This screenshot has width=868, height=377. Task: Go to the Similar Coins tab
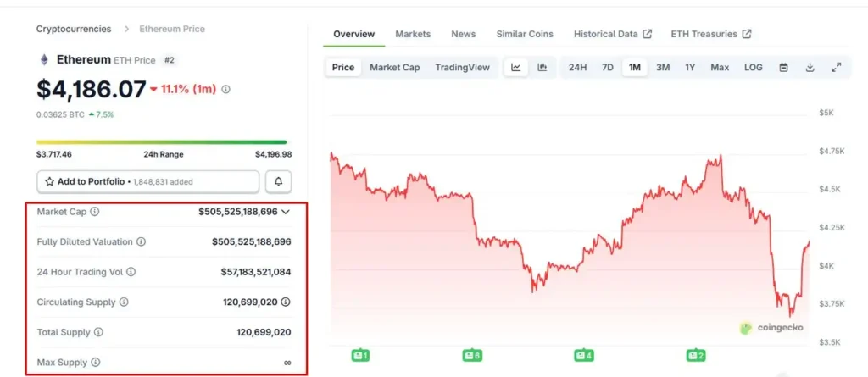point(526,34)
